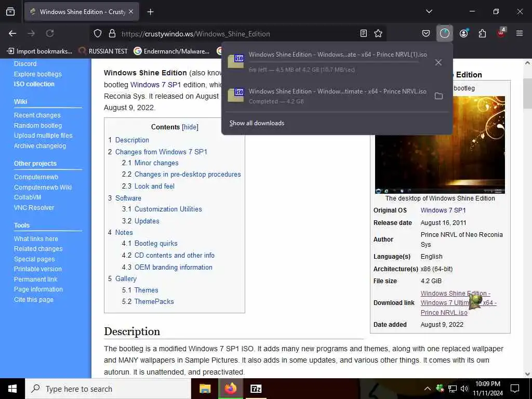Jump to 3.1 Customization Utilities section
532x399 pixels.
click(162, 209)
